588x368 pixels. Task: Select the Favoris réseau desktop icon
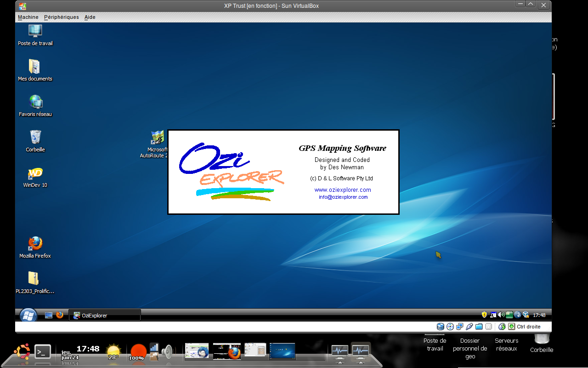[x=35, y=102]
